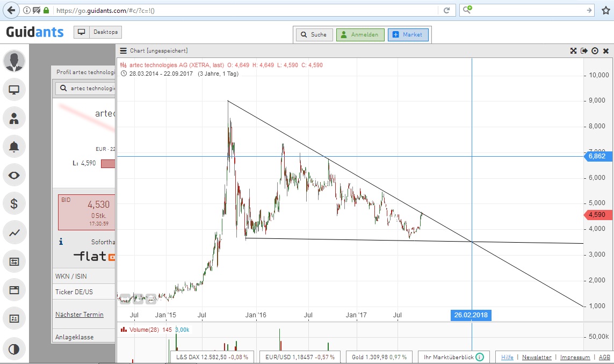Screen dimensions: 614x364
Task: Click the monitor icon next to Desktops
Action: coord(82,32)
